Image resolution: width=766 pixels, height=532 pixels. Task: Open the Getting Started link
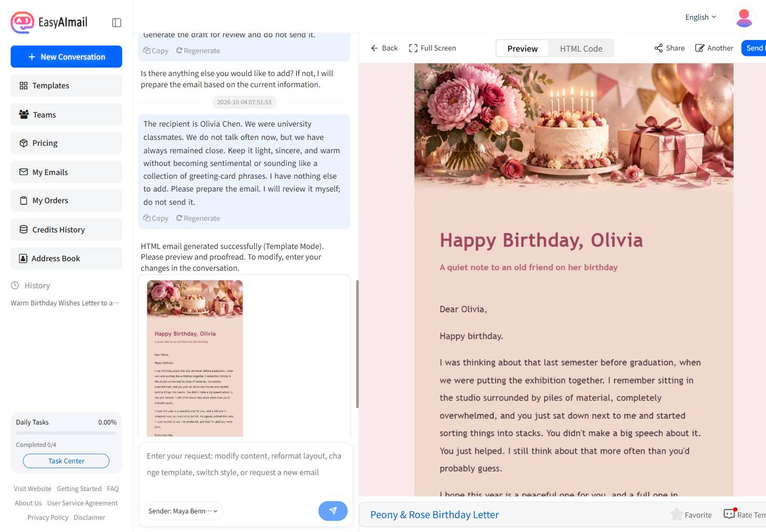pos(79,488)
